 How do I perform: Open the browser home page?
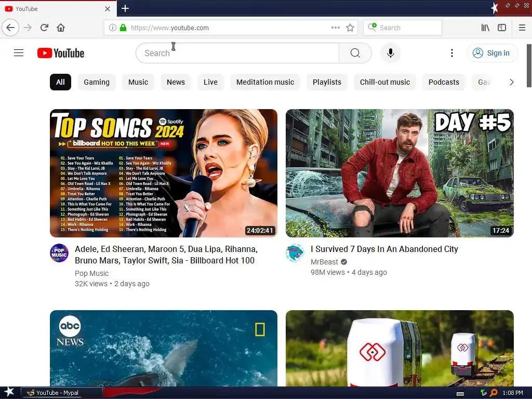[x=61, y=28]
